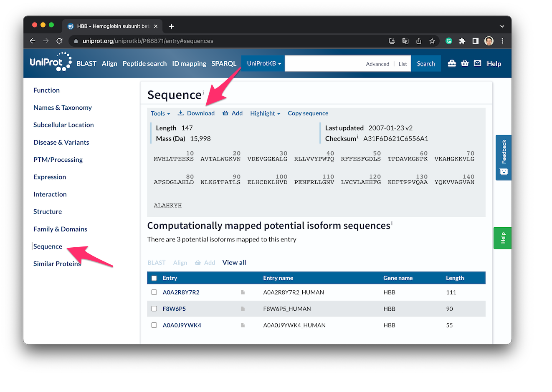This screenshot has height=392, width=552.
Task: Select all entries via header checkbox
Action: click(x=154, y=278)
